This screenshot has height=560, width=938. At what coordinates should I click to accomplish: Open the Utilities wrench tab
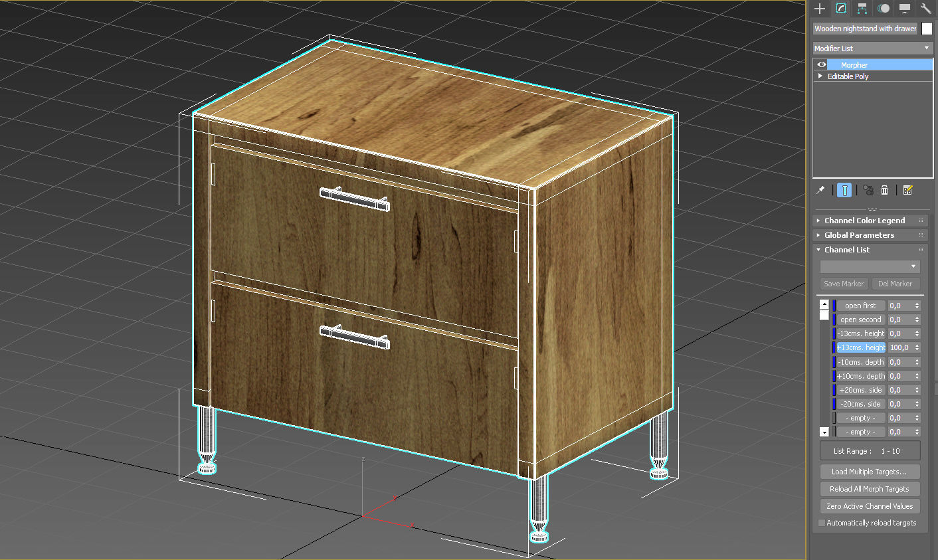point(925,9)
